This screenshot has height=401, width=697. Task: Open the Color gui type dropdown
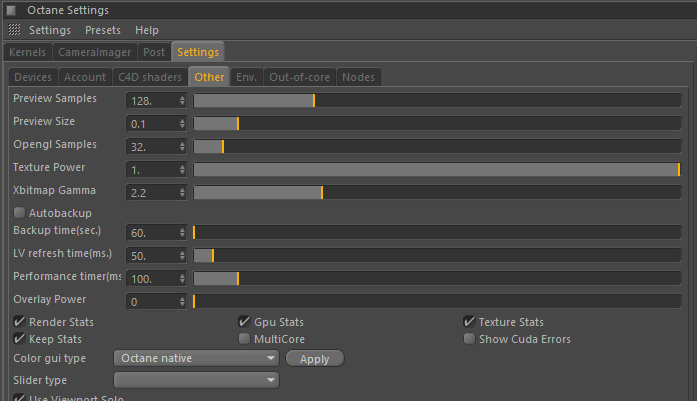pos(197,358)
